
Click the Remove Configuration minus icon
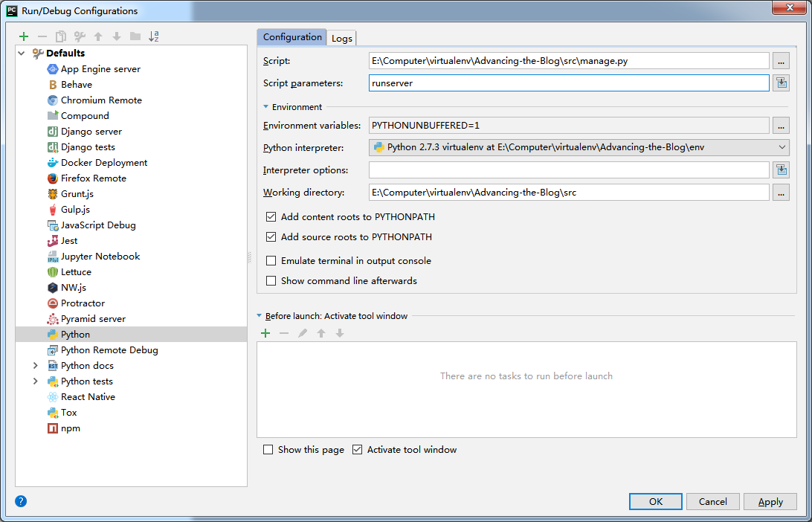coord(42,36)
